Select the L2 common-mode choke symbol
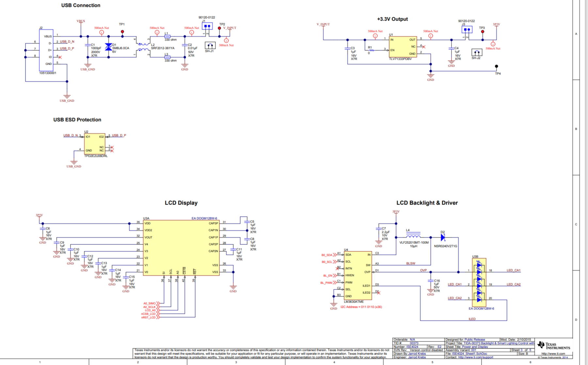The image size is (588, 365). [x=143, y=47]
